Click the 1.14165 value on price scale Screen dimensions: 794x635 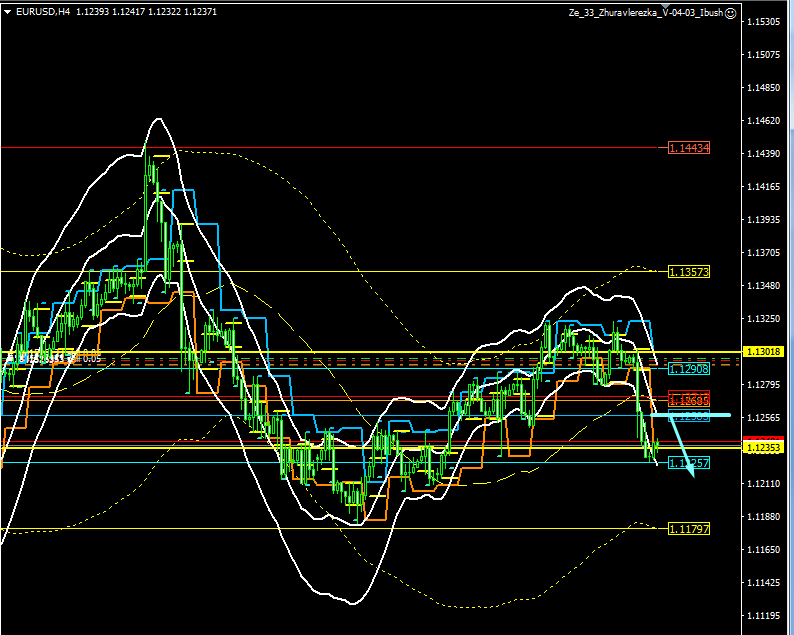click(764, 187)
